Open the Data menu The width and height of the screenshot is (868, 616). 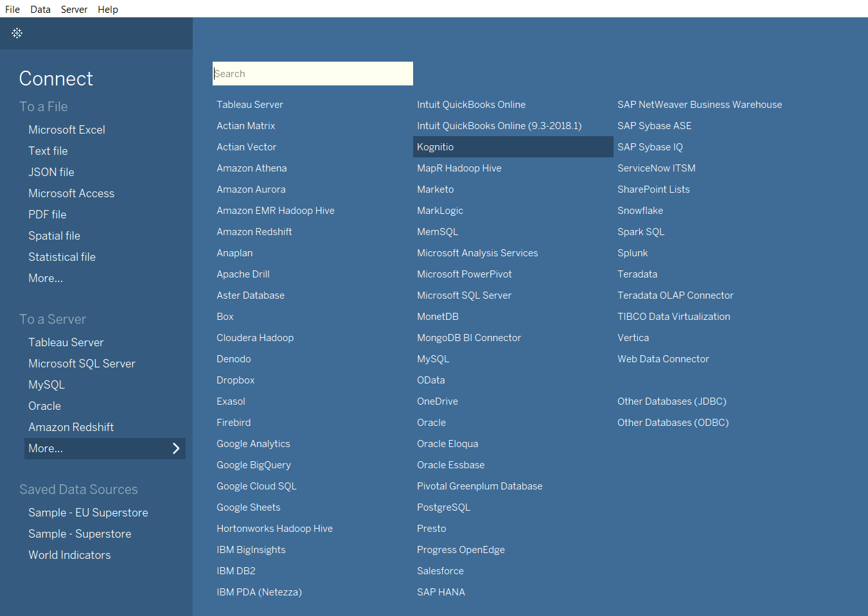click(x=40, y=9)
